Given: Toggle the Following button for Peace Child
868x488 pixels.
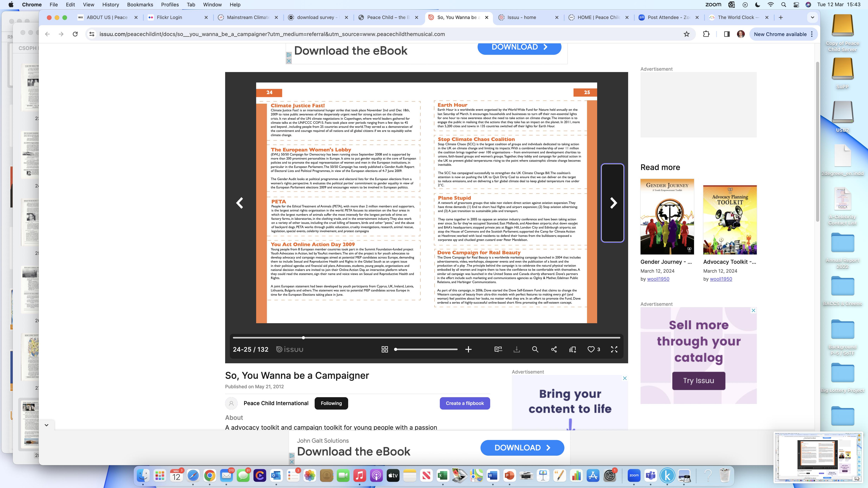Looking at the screenshot, I should [331, 403].
